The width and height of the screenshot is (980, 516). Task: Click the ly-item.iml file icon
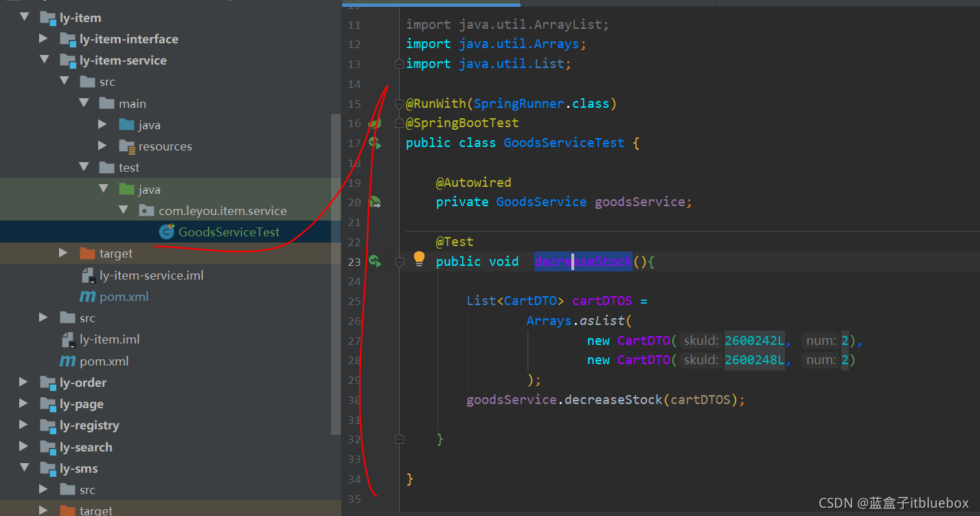(x=68, y=339)
